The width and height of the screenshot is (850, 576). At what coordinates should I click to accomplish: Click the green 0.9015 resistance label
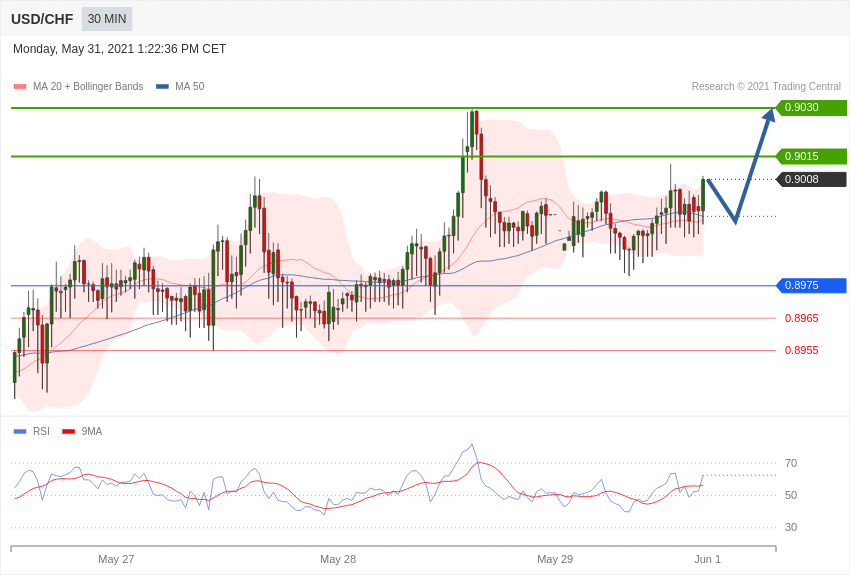point(812,156)
